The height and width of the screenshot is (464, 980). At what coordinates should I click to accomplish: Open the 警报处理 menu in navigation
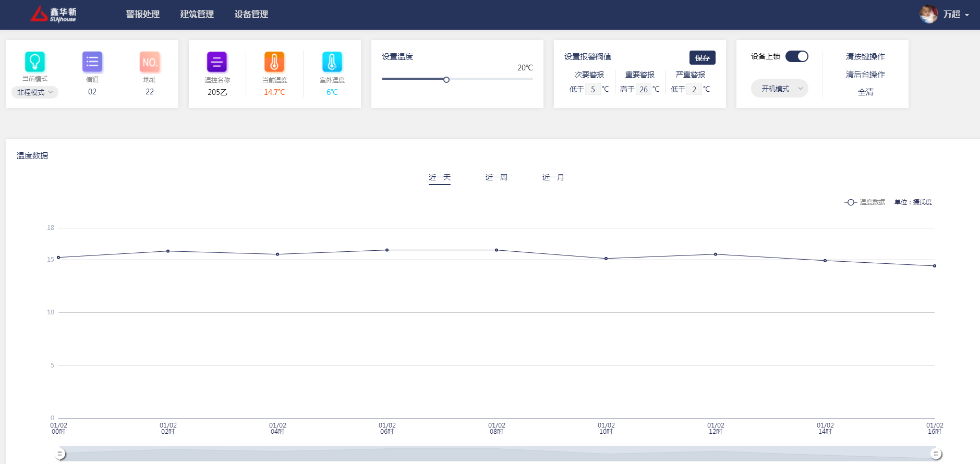(143, 14)
